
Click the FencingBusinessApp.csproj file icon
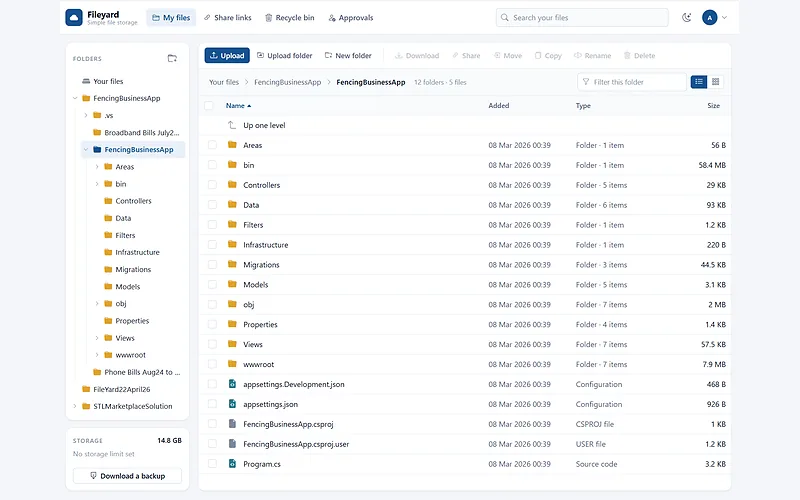[232, 424]
